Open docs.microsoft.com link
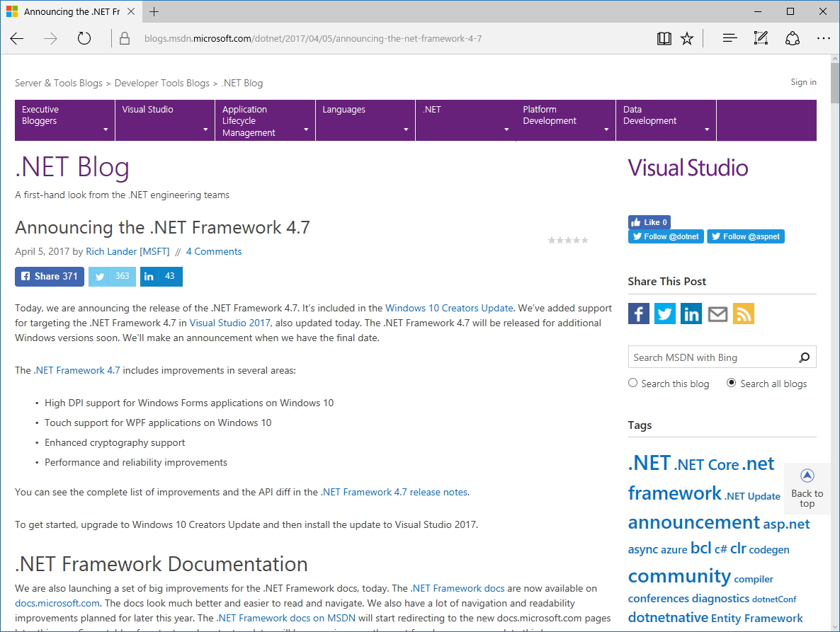 click(57, 603)
